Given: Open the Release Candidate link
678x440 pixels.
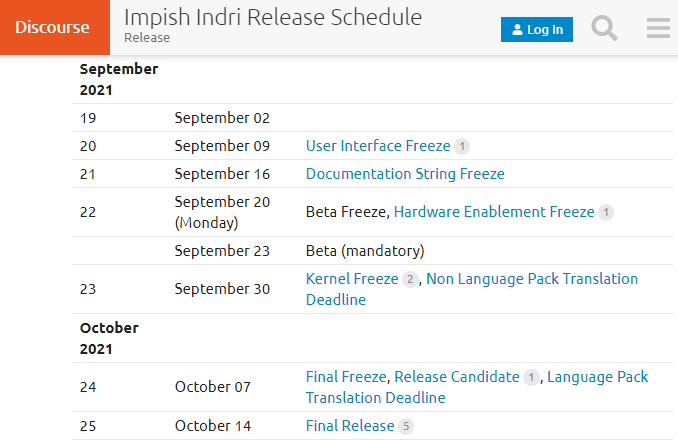Looking at the screenshot, I should [x=456, y=377].
